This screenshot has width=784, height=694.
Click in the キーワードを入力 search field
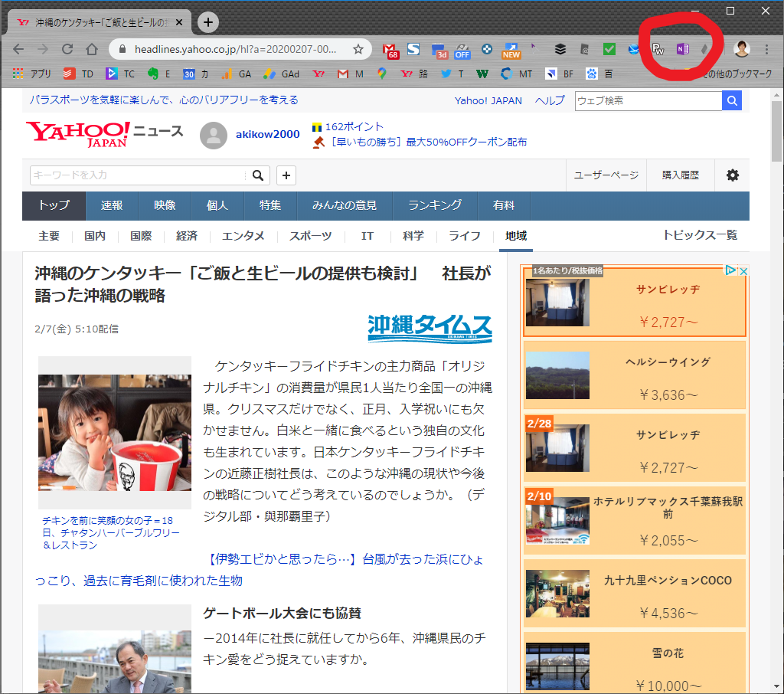click(140, 175)
